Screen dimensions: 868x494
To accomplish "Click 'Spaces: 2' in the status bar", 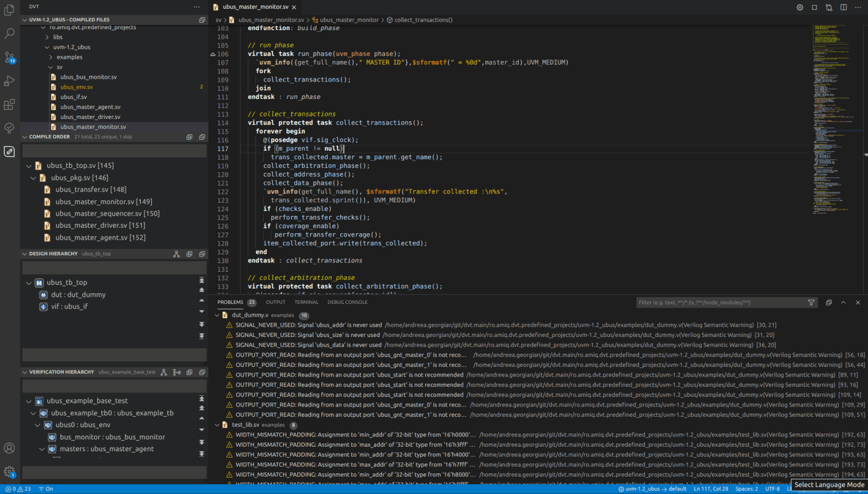I will tap(746, 489).
